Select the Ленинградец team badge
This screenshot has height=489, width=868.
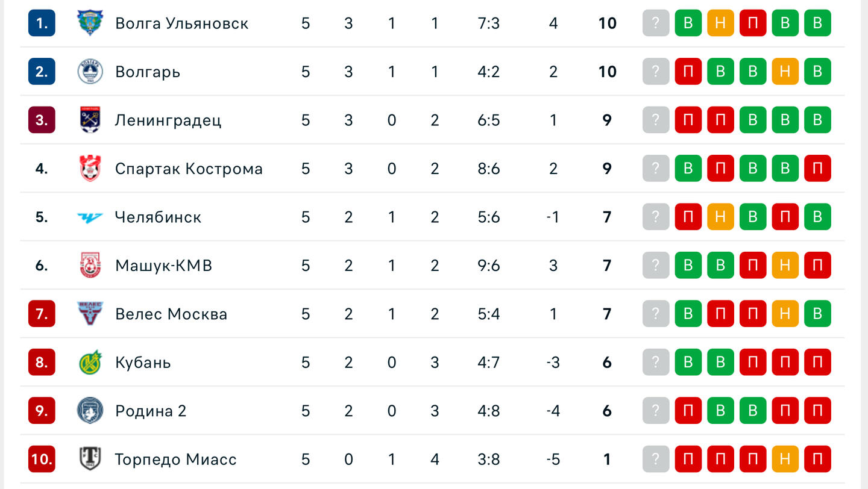tap(90, 120)
